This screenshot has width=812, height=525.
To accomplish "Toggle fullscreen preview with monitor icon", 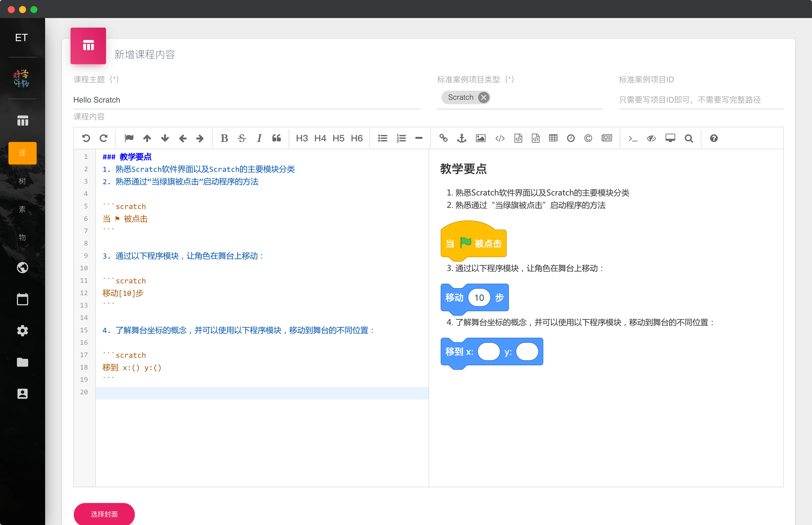I will (x=670, y=138).
